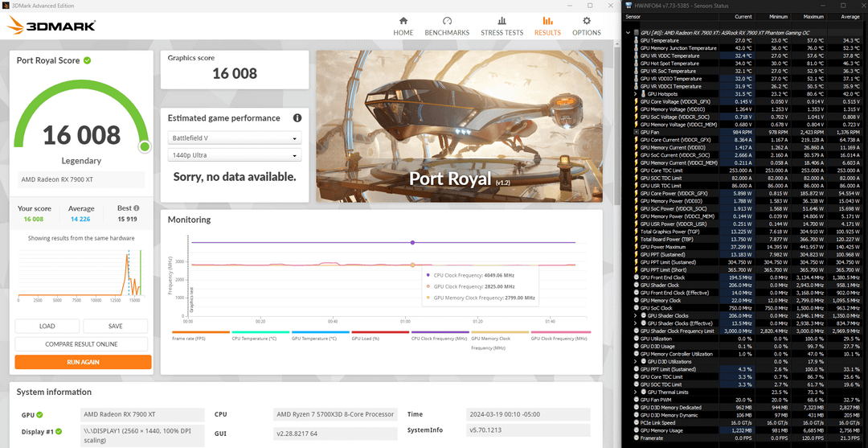The image size is (868, 448).
Task: Click the orange RUN AGAIN button
Action: [x=83, y=362]
